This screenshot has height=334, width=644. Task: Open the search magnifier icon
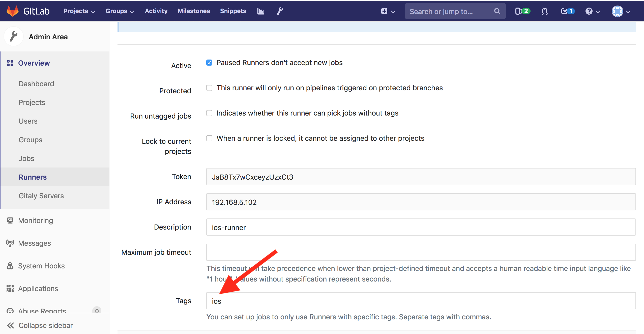click(497, 11)
